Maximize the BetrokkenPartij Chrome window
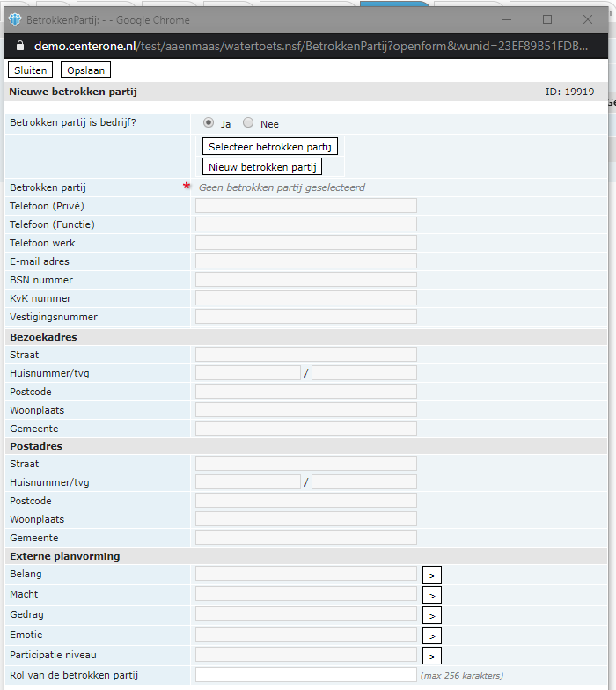 [x=547, y=19]
